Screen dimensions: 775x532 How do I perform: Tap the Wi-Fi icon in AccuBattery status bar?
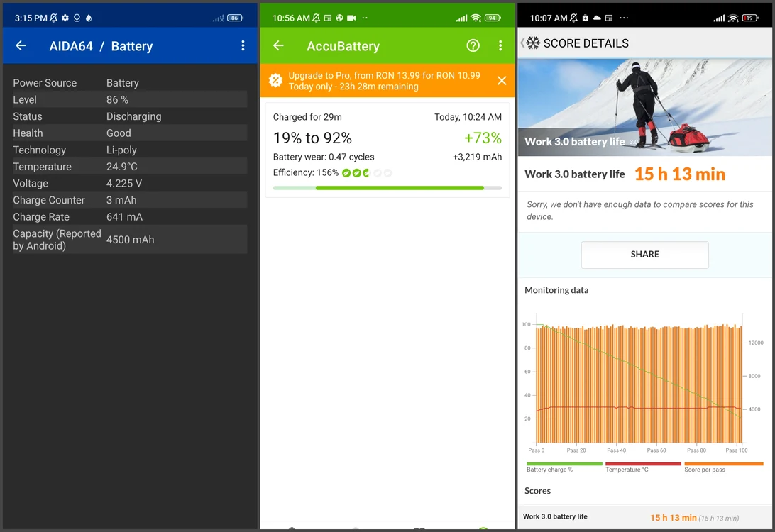point(476,18)
